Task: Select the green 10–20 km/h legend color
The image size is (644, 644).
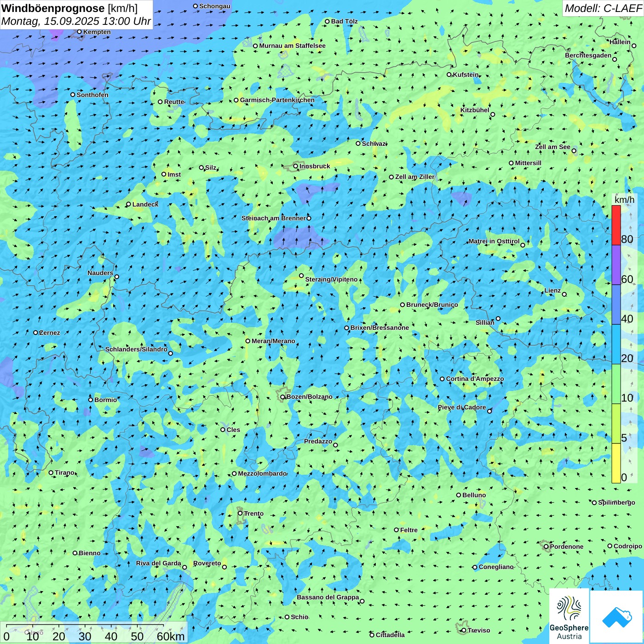Action: 616,384
